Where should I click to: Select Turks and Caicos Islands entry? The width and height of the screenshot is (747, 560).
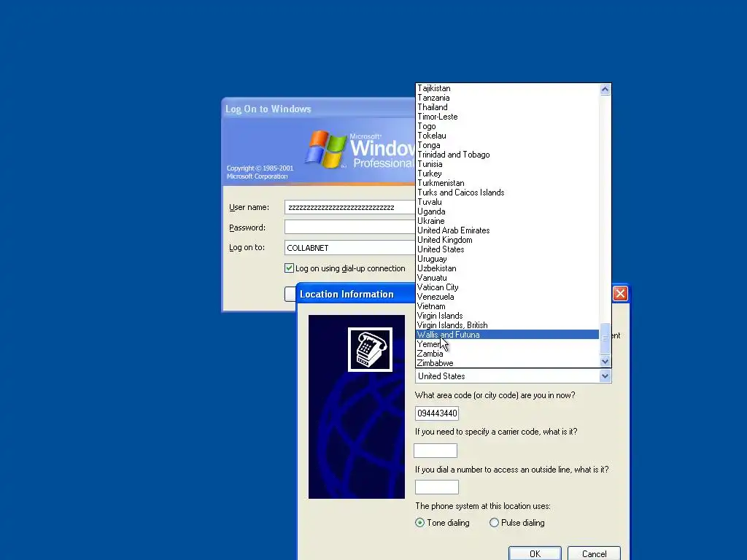(508, 192)
